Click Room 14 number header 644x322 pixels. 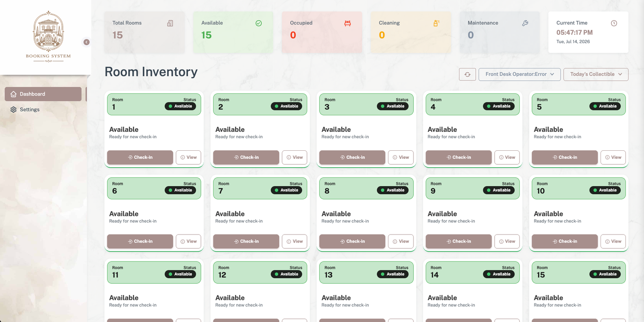click(435, 275)
